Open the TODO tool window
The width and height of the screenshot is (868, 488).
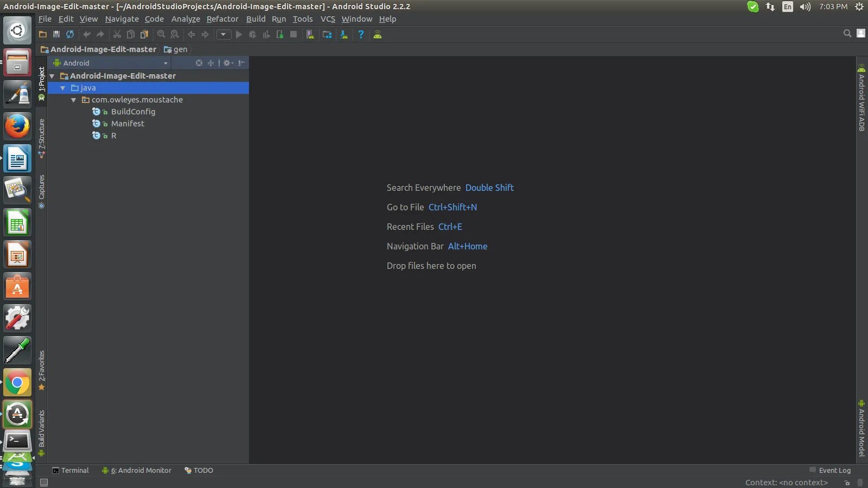click(x=199, y=470)
